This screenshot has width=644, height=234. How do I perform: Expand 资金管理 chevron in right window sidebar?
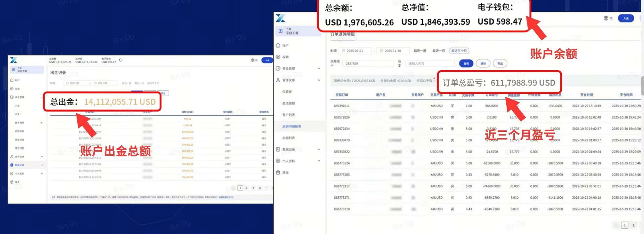coord(319,68)
